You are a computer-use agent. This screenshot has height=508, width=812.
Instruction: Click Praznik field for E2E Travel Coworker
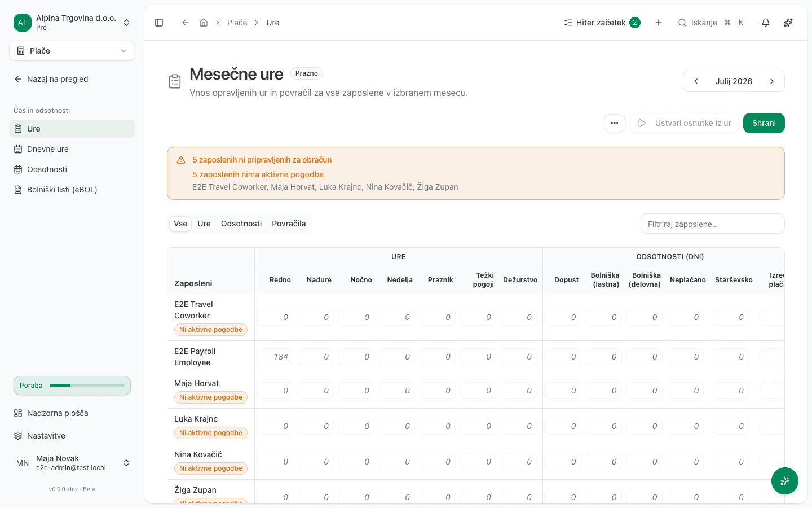[438, 317]
